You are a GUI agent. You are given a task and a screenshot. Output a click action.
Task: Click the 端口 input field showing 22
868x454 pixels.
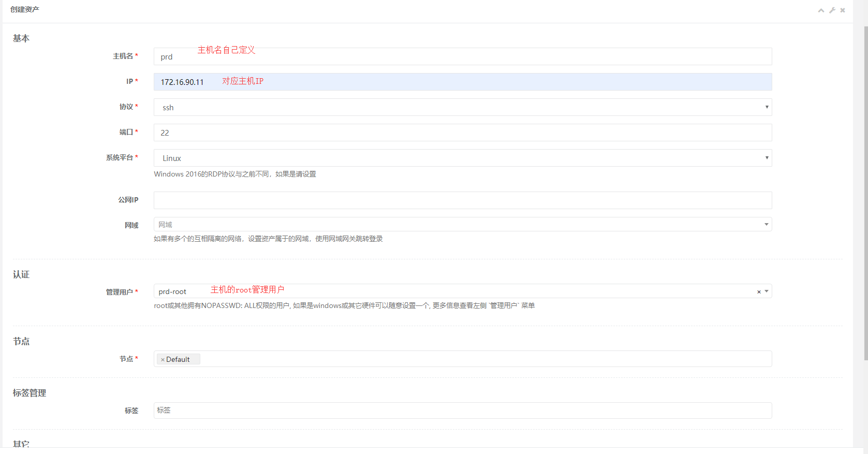(463, 133)
